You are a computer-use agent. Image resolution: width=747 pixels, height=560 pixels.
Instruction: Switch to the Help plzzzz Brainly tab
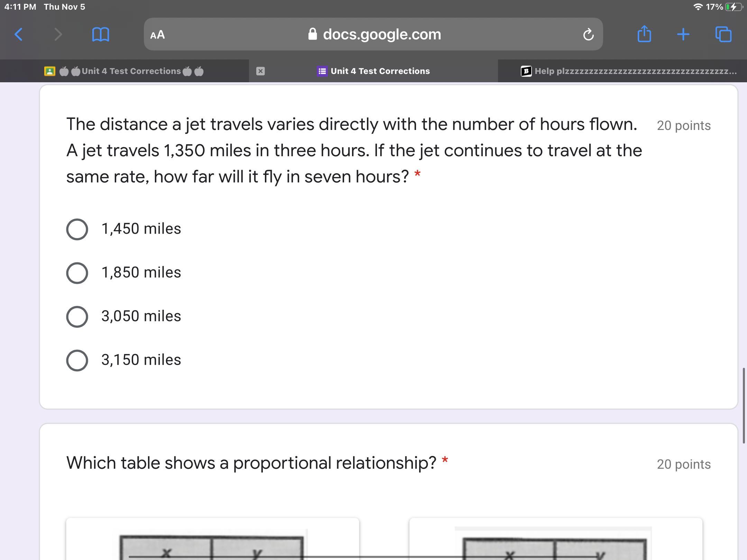click(x=629, y=71)
